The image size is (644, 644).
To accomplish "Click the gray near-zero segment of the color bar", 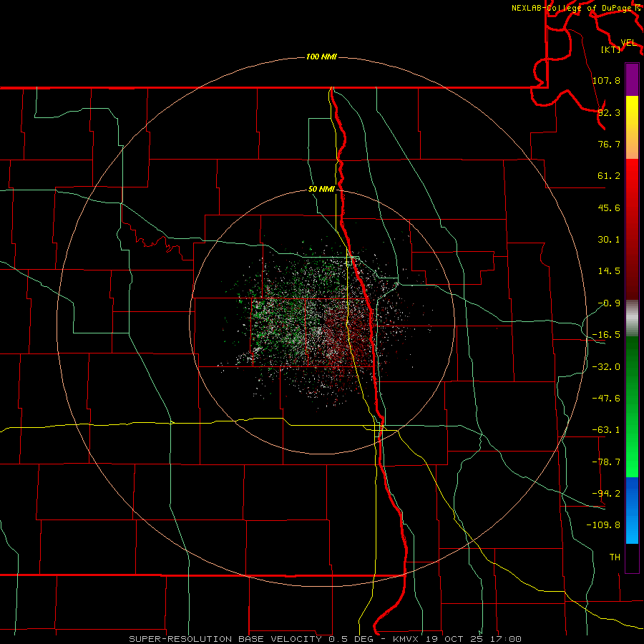I will coord(632,318).
